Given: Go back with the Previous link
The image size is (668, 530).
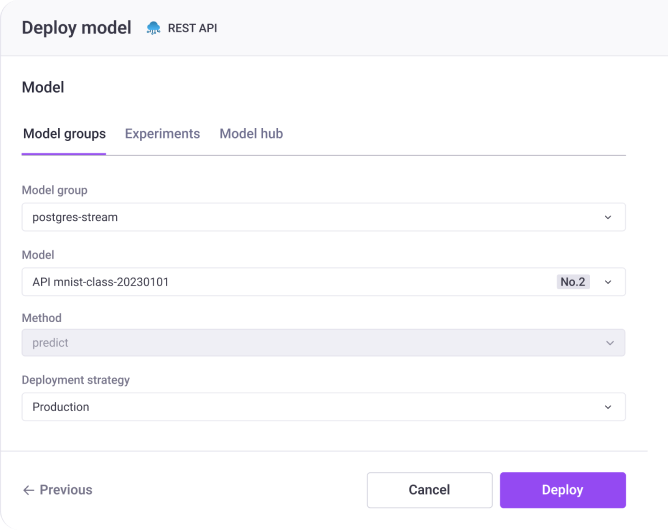Looking at the screenshot, I should click(58, 490).
